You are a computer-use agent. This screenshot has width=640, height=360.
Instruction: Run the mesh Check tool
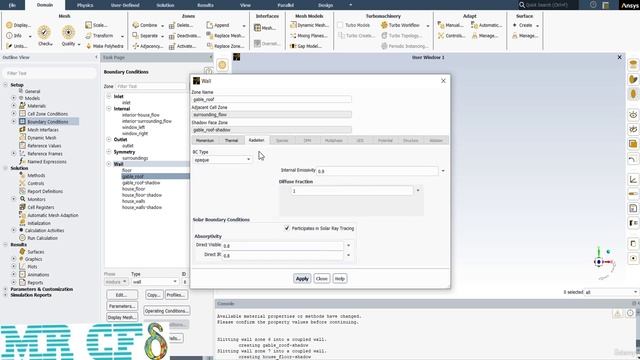(x=44, y=35)
